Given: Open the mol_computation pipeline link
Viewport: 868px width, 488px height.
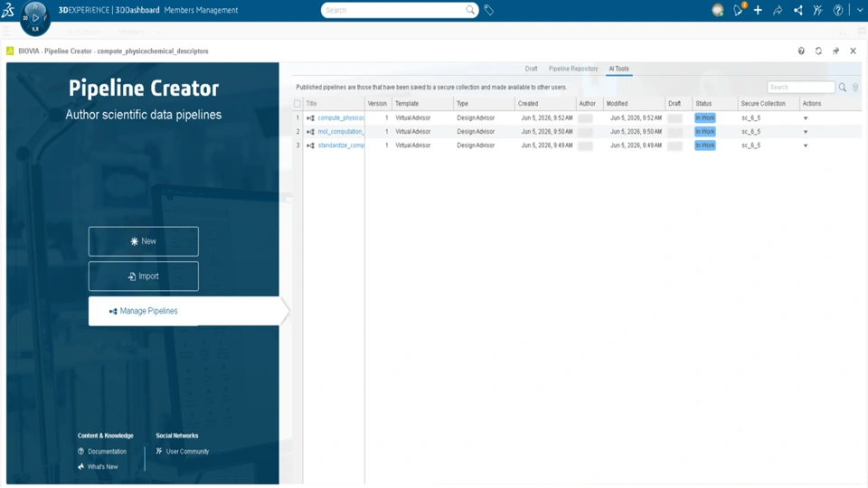Looking at the screenshot, I should [x=341, y=132].
